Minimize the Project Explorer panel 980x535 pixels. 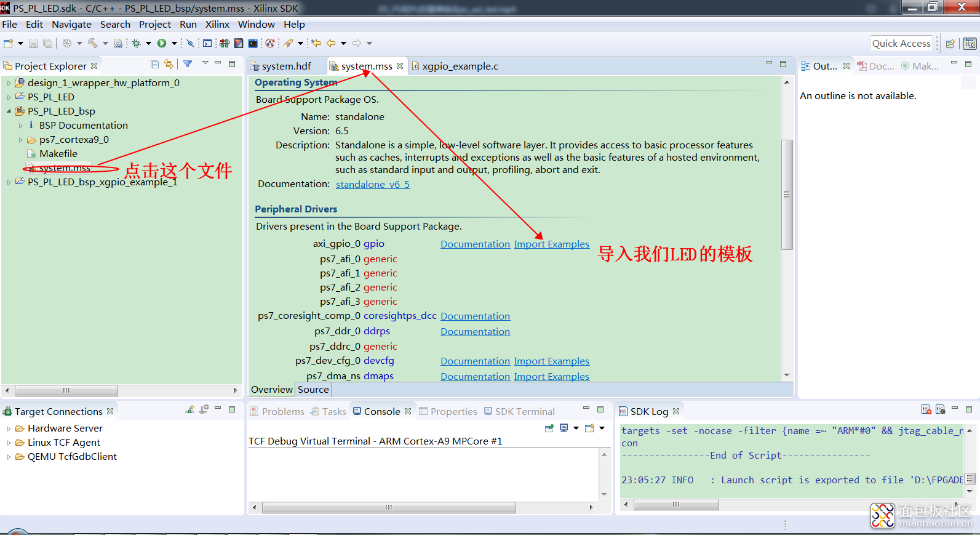[218, 62]
